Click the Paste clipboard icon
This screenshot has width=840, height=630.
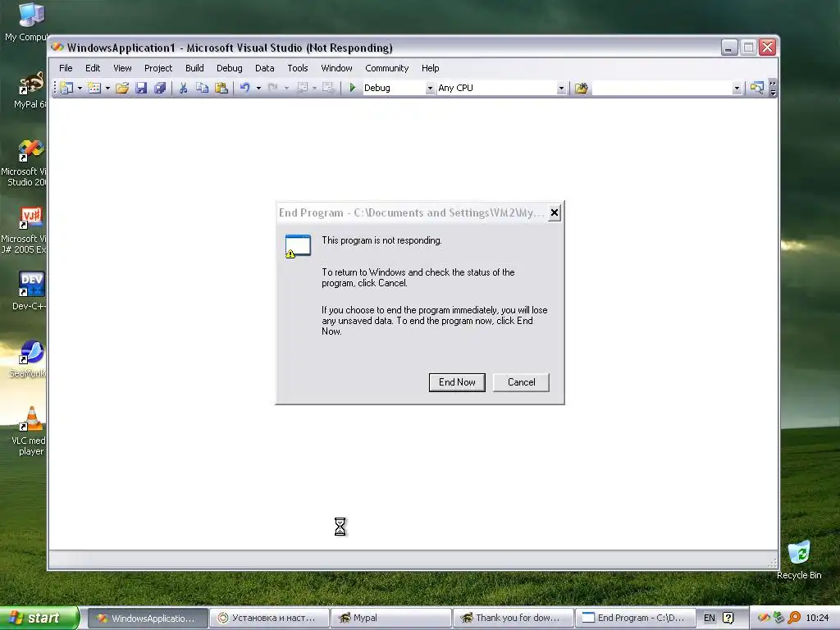(x=221, y=88)
